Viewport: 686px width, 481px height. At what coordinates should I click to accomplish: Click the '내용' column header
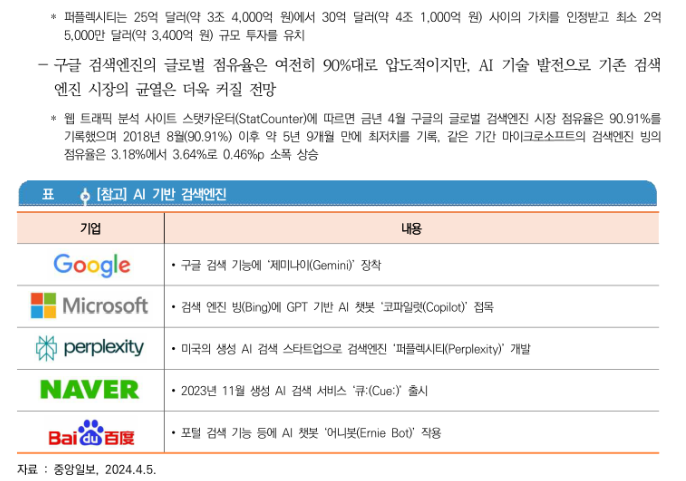[412, 228]
